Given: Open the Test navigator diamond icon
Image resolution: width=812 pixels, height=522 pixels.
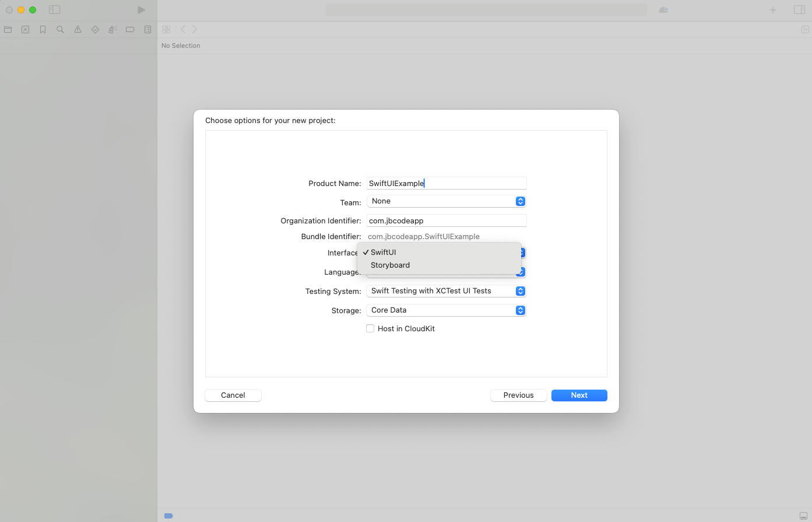Looking at the screenshot, I should (x=95, y=29).
